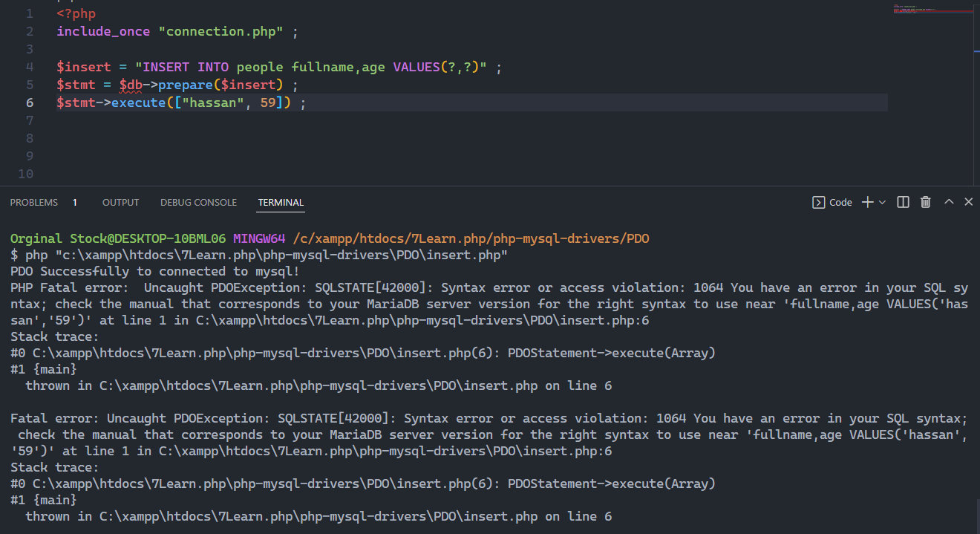Screen dimensions: 980x534
Task: Click line number 10 in gutter
Action: pyautogui.click(x=26, y=174)
